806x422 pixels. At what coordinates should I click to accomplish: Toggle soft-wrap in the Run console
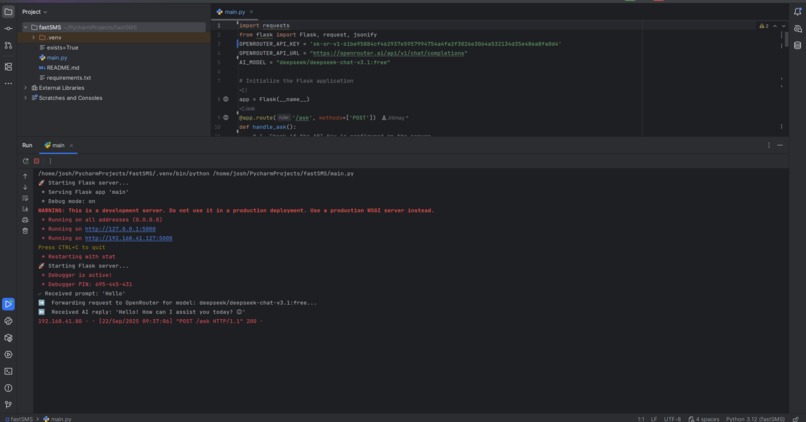click(25, 198)
